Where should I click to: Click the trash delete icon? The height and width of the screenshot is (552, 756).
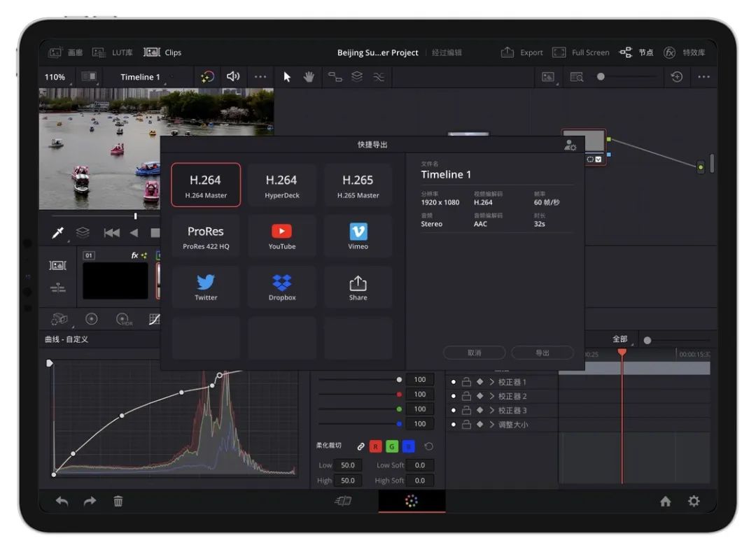click(118, 502)
